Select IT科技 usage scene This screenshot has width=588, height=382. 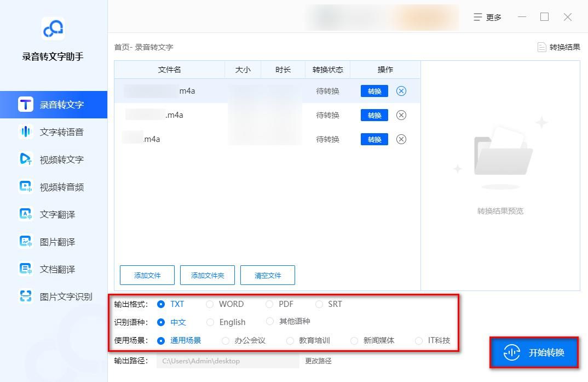433,340
